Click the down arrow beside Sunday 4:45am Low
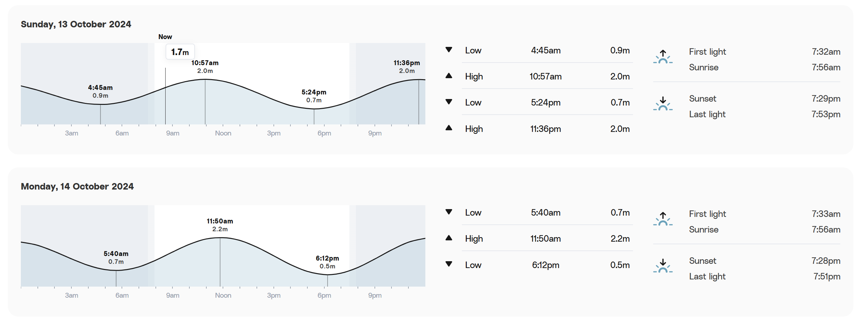The width and height of the screenshot is (868, 327). (x=449, y=50)
